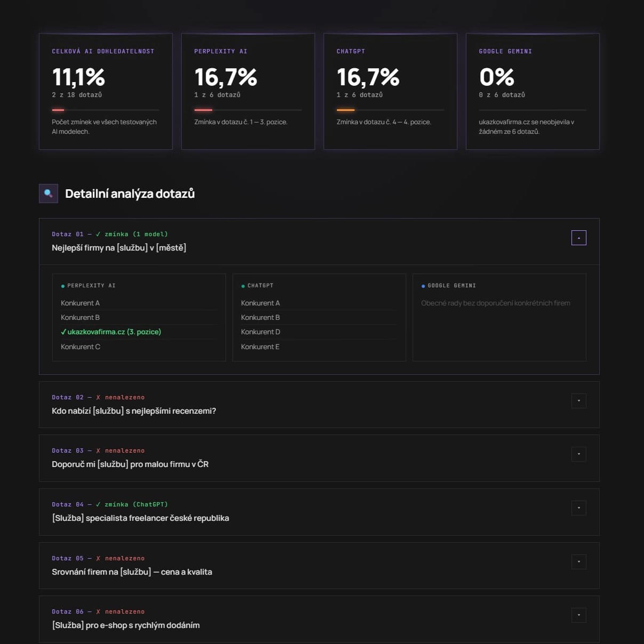Click Konkurent C in Perplexity AI list

pos(80,347)
